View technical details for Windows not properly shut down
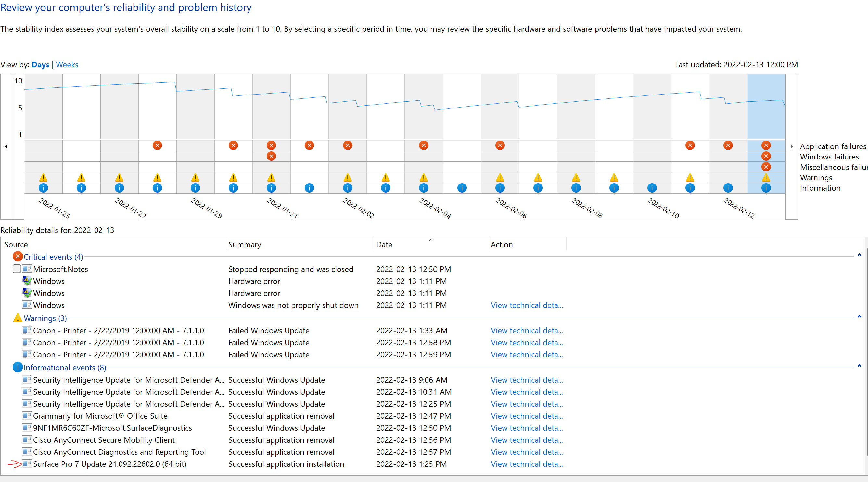Viewport: 868px width, 482px height. pos(527,305)
